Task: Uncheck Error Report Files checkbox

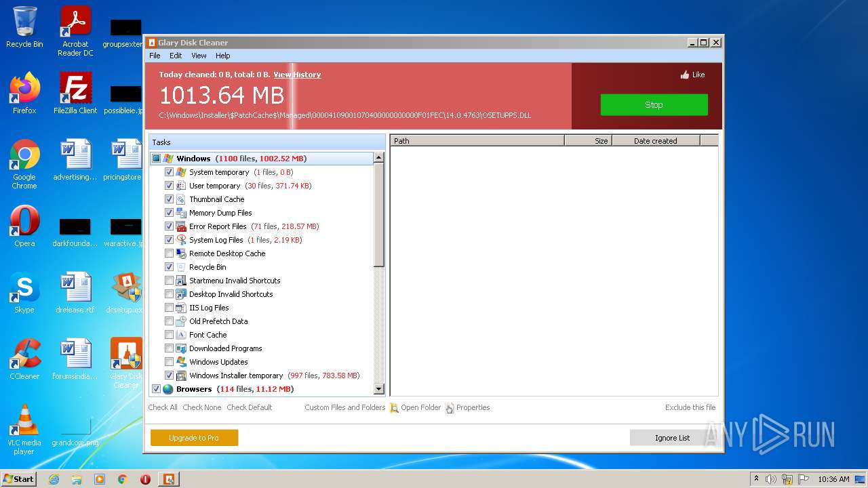Action: [x=170, y=226]
